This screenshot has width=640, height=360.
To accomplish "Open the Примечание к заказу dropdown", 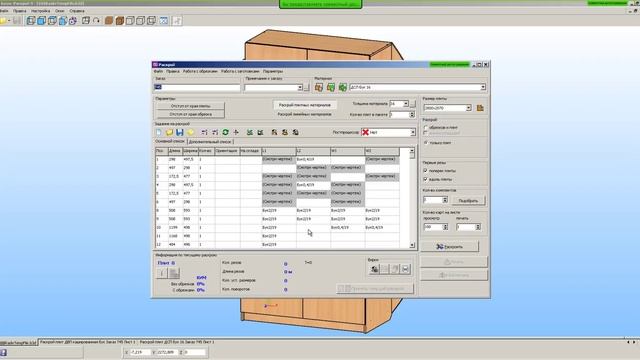I will tap(300, 88).
